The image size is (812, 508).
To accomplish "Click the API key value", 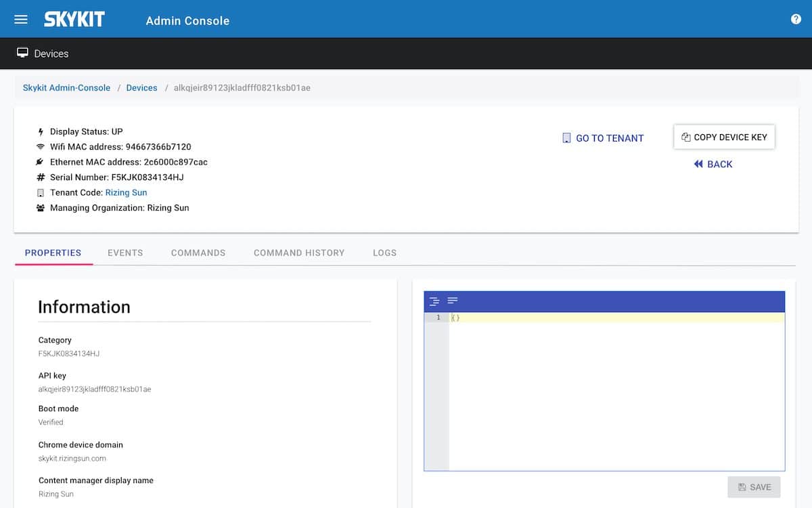I will point(95,389).
